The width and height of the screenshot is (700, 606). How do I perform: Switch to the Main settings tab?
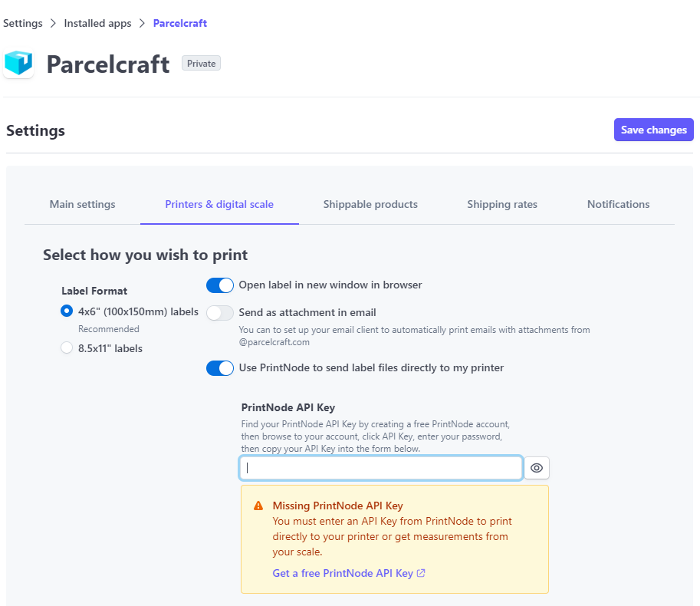pos(82,204)
